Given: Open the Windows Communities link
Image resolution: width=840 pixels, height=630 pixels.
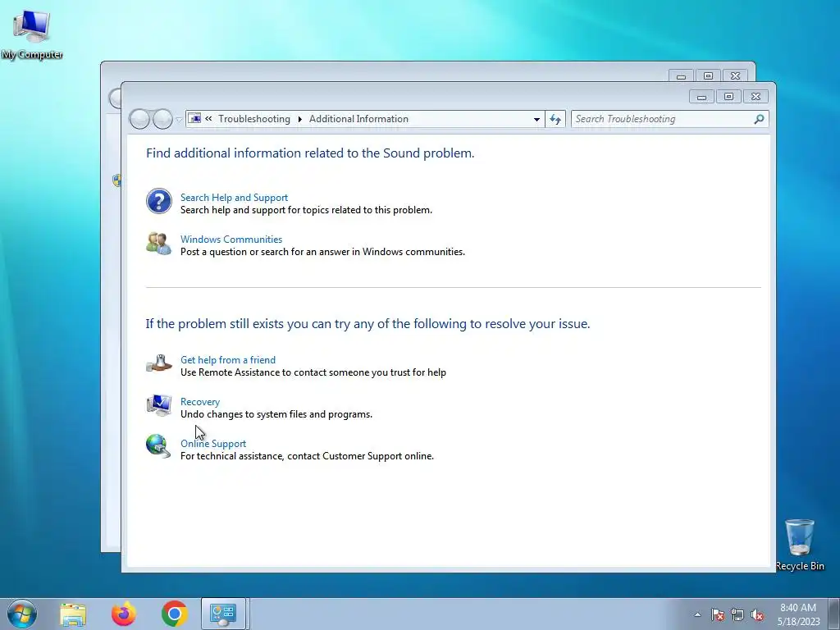Looking at the screenshot, I should 231,240.
